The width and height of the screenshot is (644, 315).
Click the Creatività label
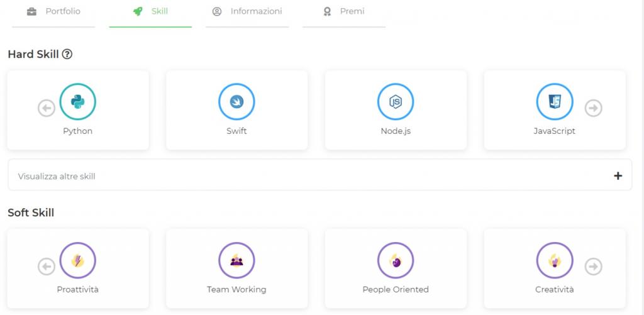(x=555, y=290)
